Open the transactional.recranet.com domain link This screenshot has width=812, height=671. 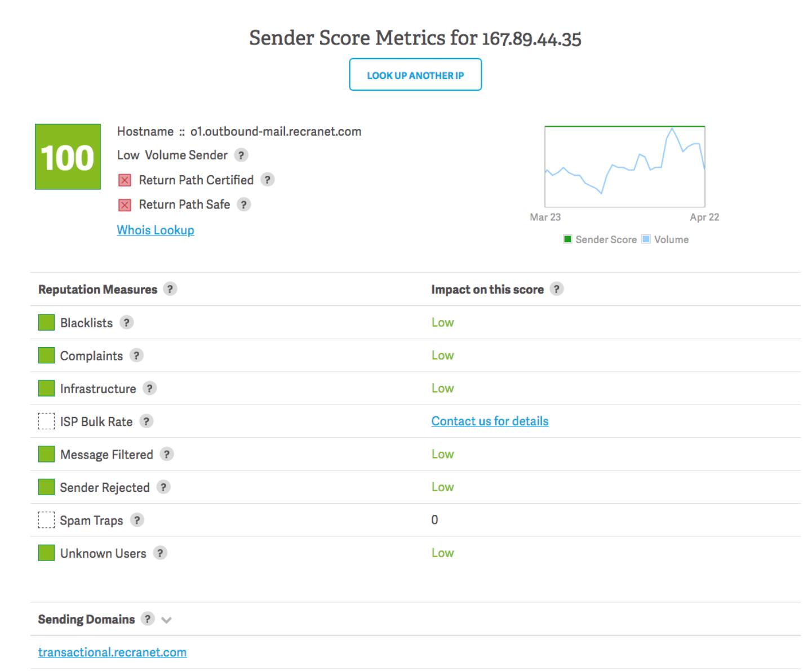[112, 652]
